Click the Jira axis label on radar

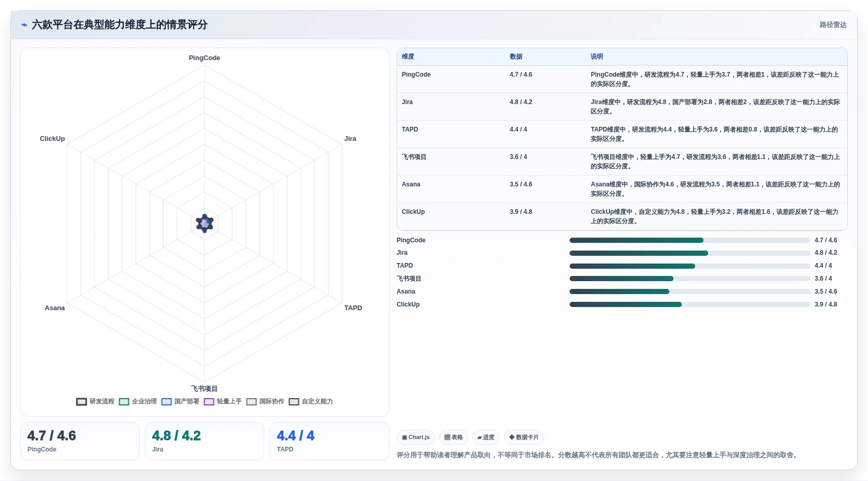click(x=350, y=139)
